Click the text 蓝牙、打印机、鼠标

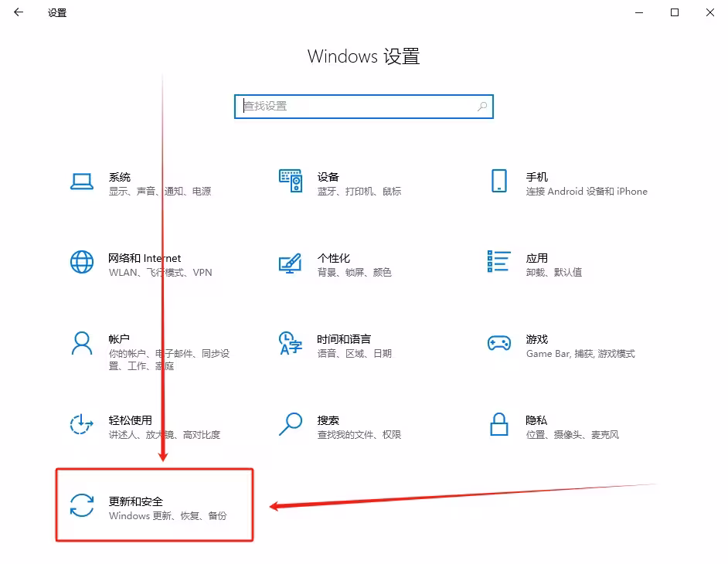(359, 192)
